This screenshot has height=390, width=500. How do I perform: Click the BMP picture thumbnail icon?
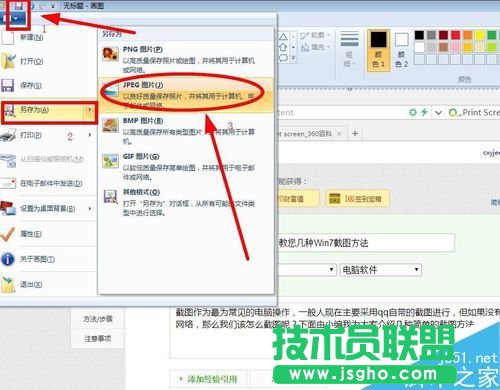click(110, 125)
